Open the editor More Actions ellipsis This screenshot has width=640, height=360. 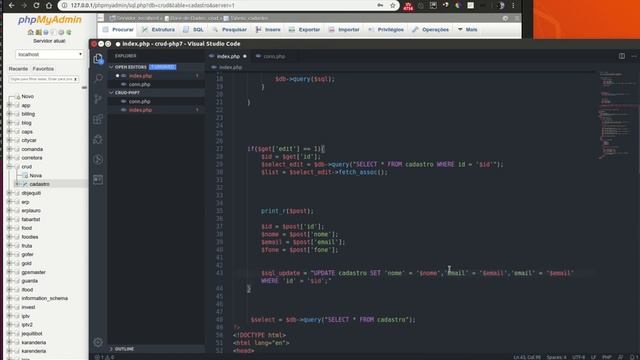(x=634, y=56)
